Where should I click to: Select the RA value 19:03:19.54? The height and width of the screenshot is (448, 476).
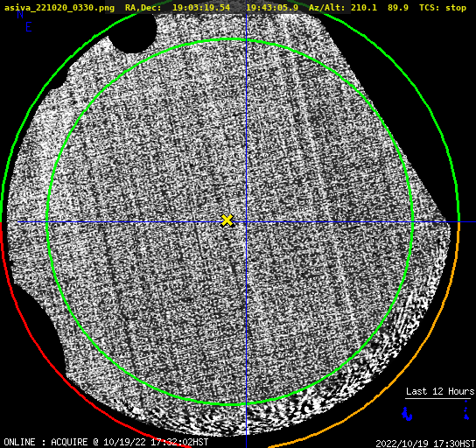click(201, 8)
